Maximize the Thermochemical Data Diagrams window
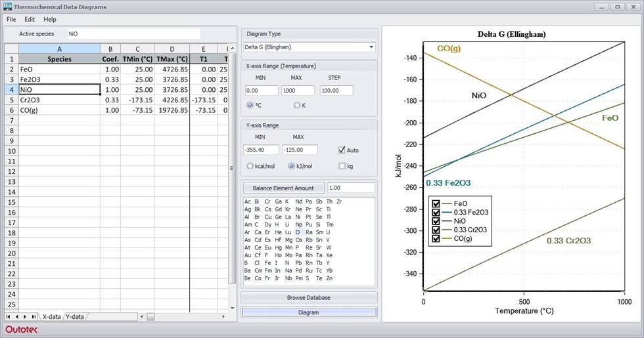 [617, 7]
